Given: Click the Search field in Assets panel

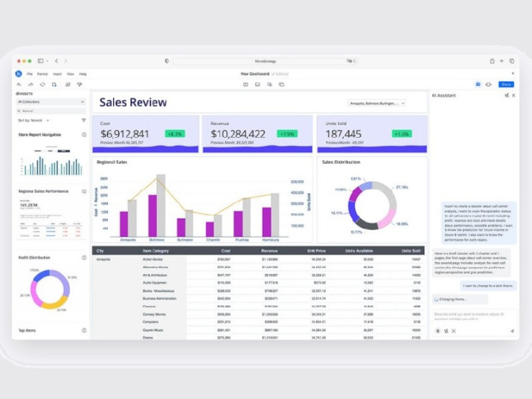Looking at the screenshot, I should [x=51, y=110].
